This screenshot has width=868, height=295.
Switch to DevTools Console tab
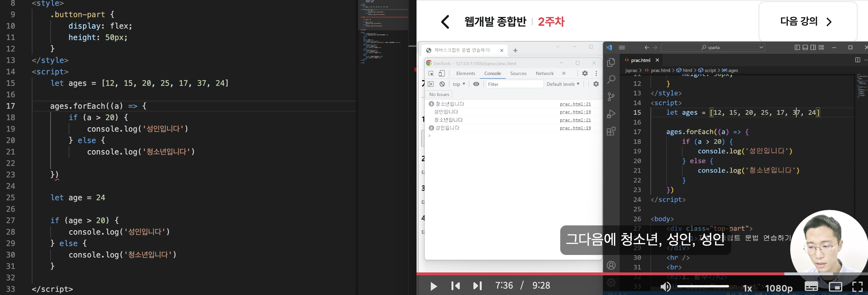point(492,73)
